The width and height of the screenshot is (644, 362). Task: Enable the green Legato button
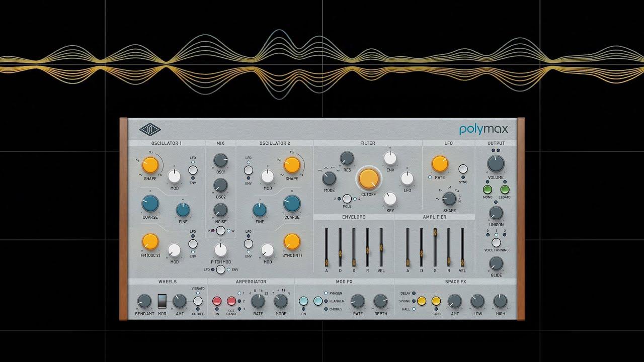505,190
